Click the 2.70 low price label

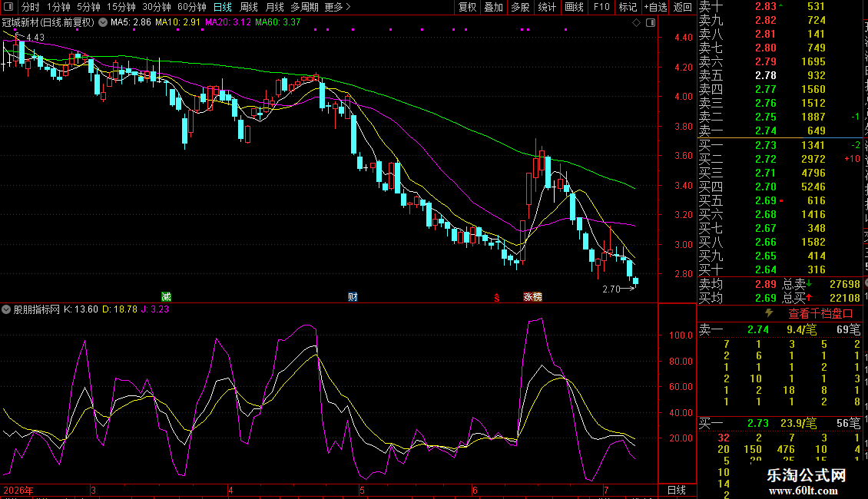point(611,289)
